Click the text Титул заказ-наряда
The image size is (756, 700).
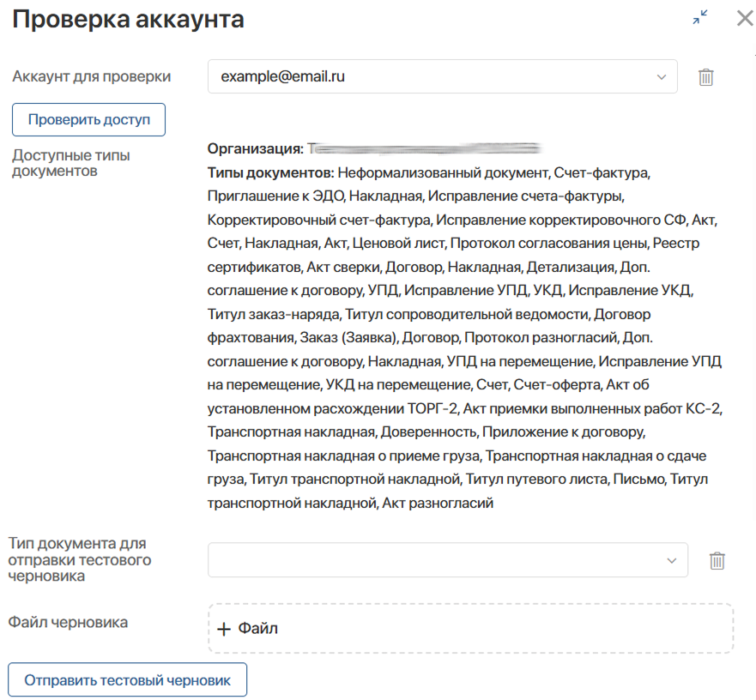274,314
